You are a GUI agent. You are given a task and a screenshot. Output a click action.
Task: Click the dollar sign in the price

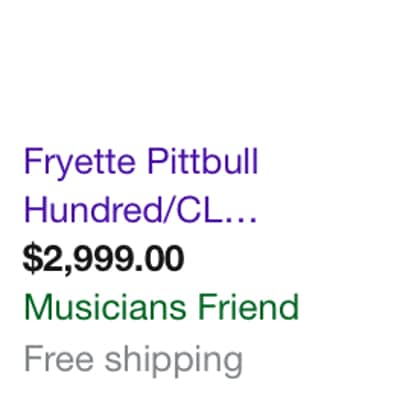32,259
